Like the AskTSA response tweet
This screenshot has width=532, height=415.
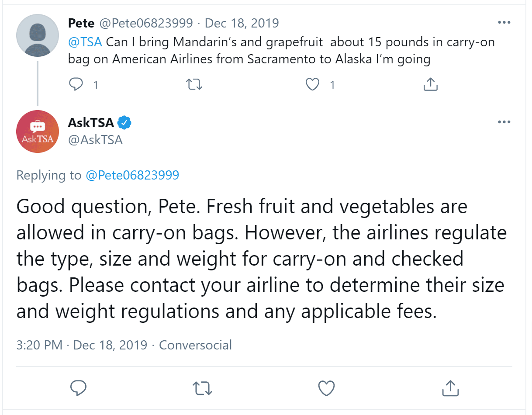[326, 388]
